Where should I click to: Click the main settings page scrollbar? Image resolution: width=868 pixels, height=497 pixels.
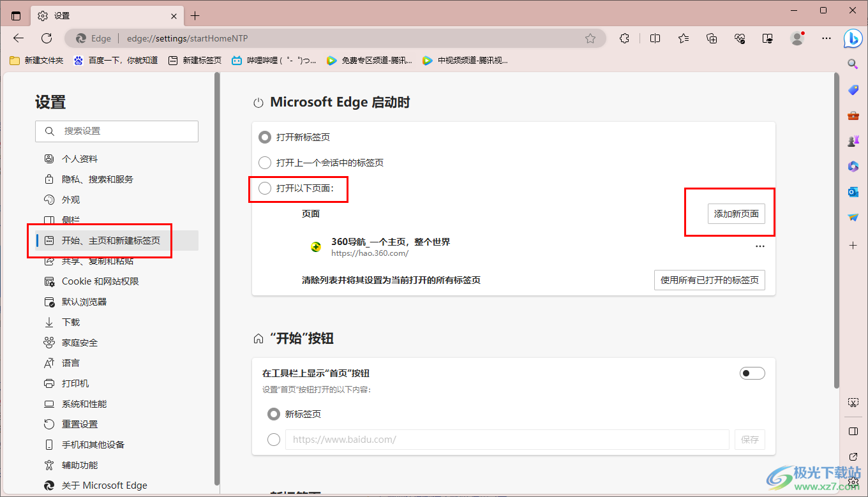pos(837,230)
